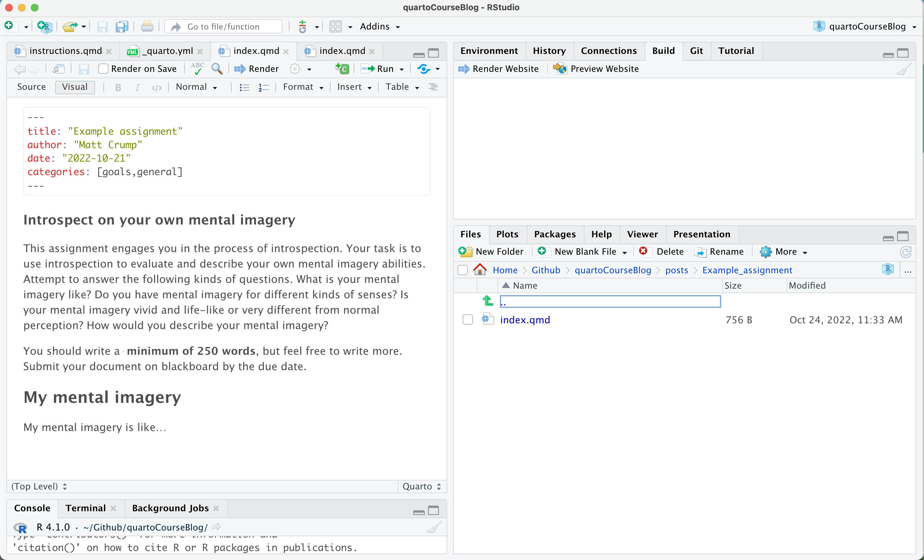Enable Render on Save checkbox

pos(103,69)
